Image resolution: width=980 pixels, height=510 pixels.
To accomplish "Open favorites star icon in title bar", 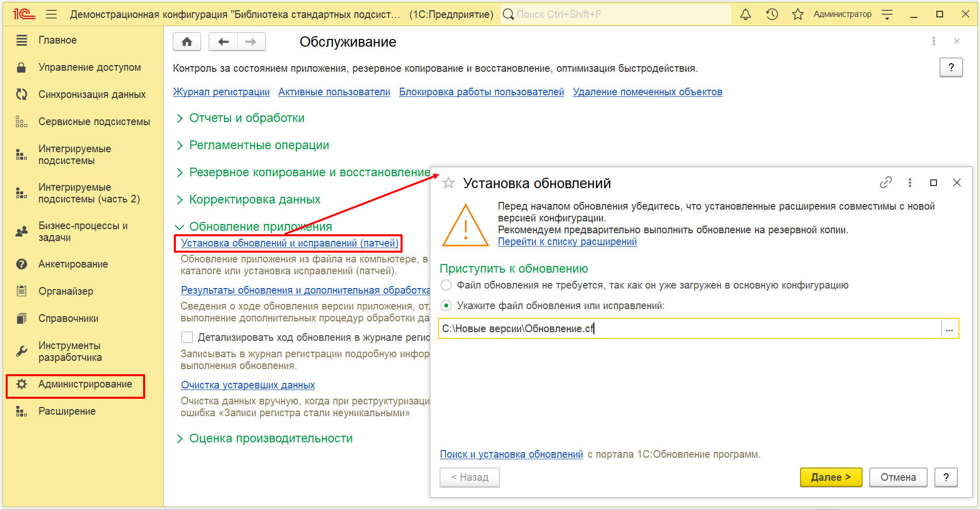I will [797, 14].
